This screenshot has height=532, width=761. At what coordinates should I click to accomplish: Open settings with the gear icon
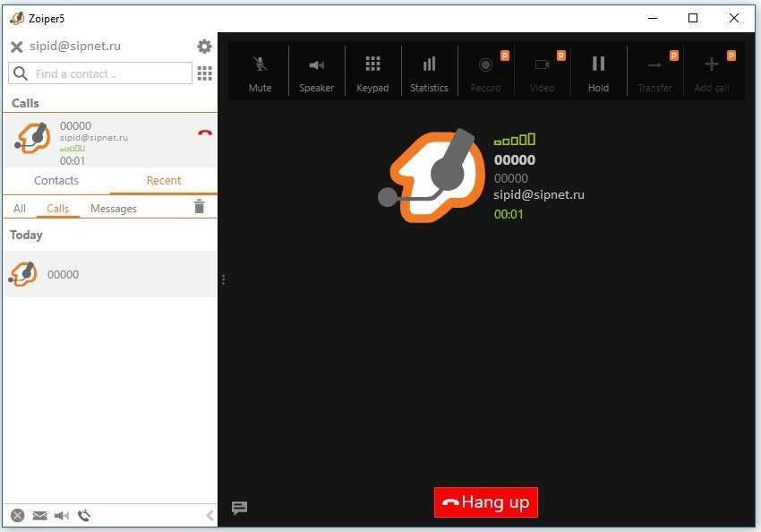click(204, 47)
